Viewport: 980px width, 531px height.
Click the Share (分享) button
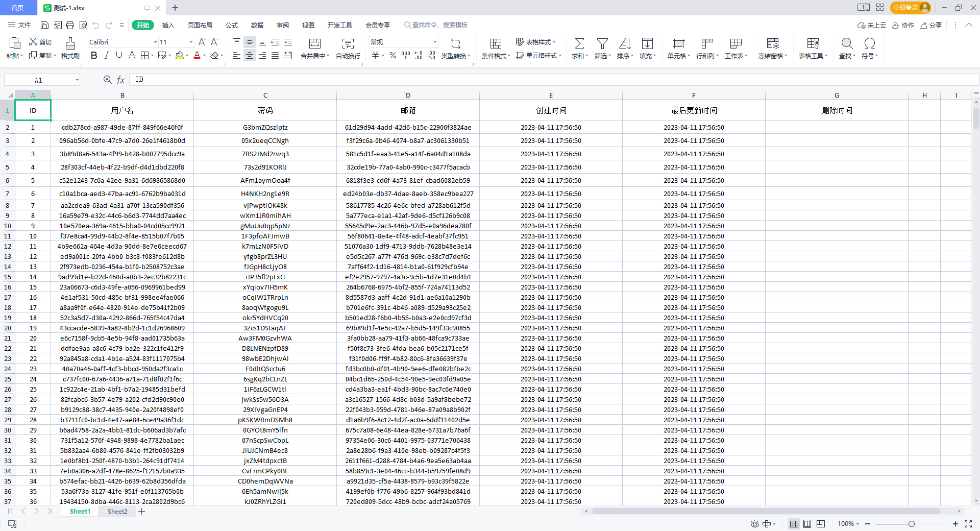click(930, 25)
